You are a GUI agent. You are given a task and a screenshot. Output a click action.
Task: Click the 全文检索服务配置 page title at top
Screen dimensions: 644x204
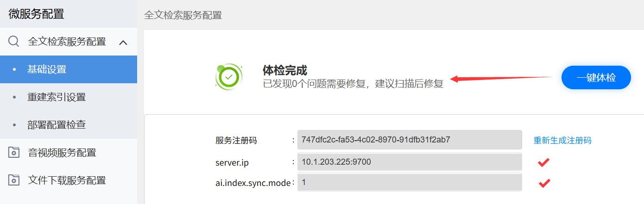pyautogui.click(x=183, y=15)
